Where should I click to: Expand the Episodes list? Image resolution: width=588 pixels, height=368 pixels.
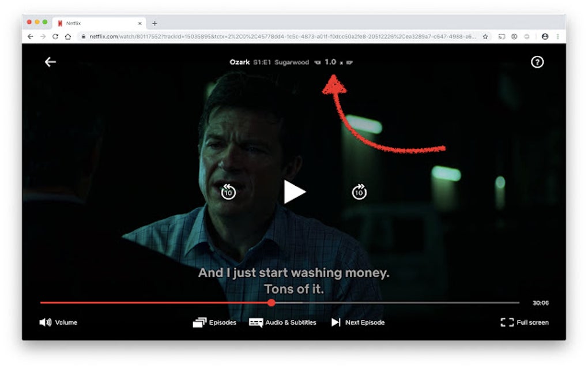pos(221,322)
